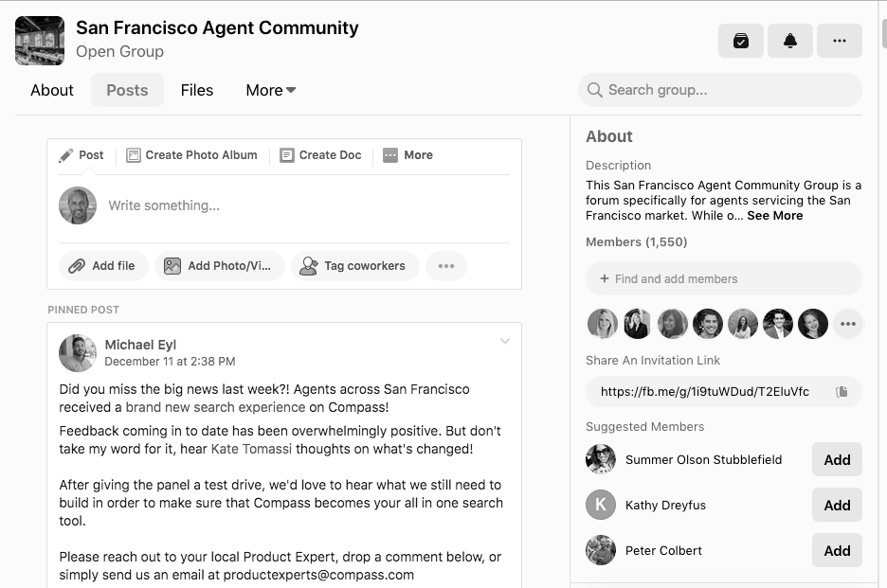Switch to the About tab
887x588 pixels.
(x=52, y=90)
